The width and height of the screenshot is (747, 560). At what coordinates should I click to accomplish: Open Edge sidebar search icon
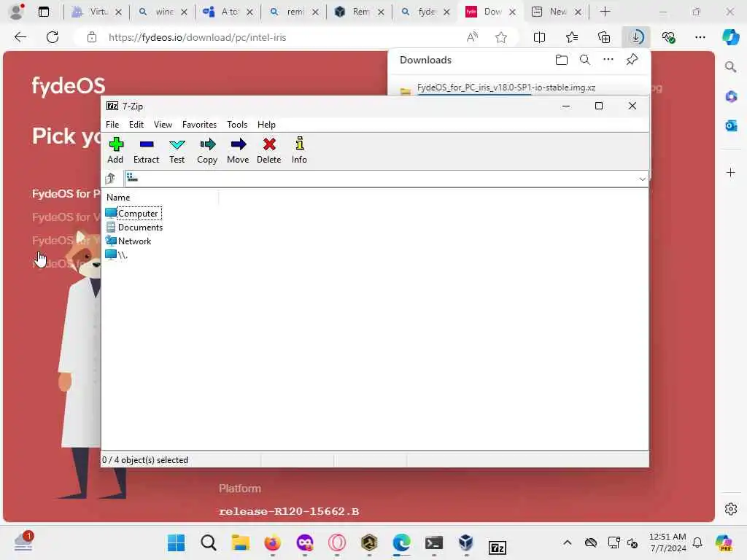(730, 66)
